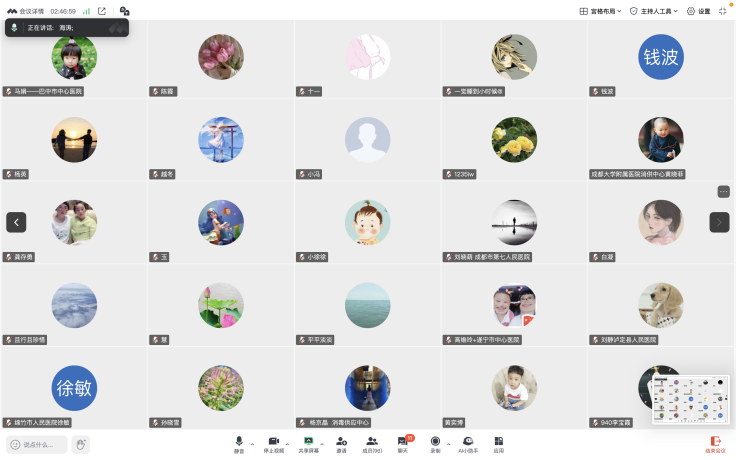Viewport: 736px width, 460px height.
Task: Open 设置 settings in the top bar
Action: pos(698,11)
